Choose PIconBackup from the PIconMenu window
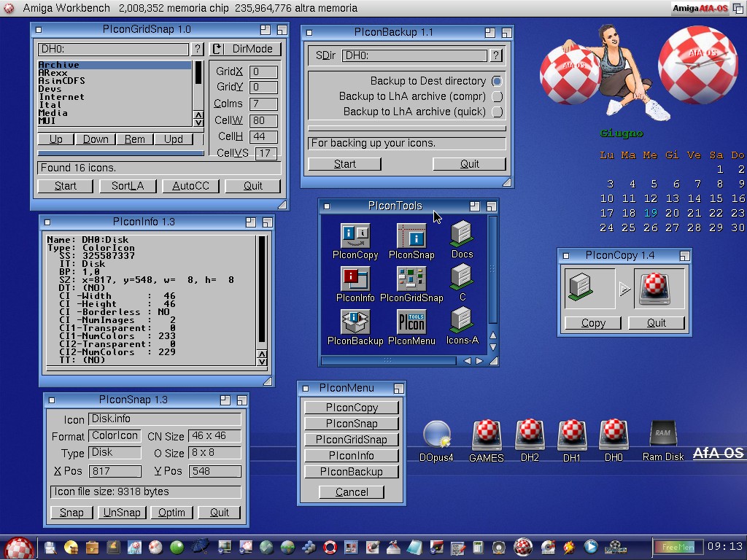 coord(351,472)
